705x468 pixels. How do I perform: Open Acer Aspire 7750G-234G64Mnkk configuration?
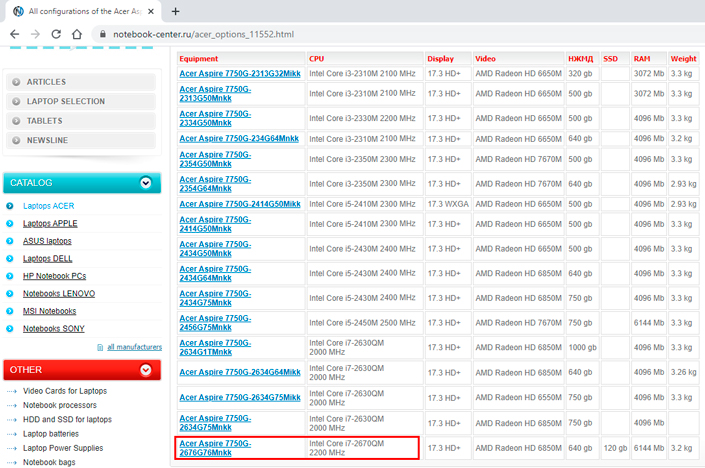pyautogui.click(x=239, y=138)
